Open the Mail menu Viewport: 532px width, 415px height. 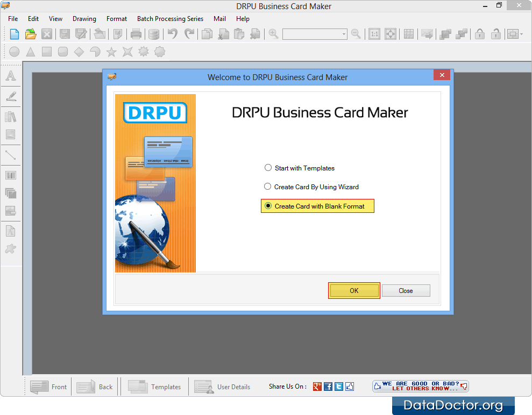(x=220, y=19)
